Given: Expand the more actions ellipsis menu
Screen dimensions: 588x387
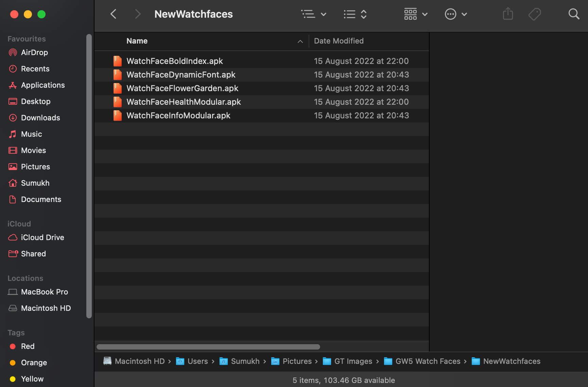Looking at the screenshot, I should click(x=455, y=14).
